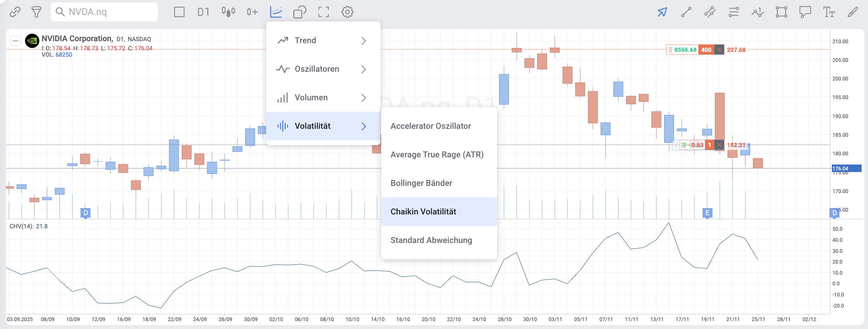The height and width of the screenshot is (329, 868).
Task: Click the Volumen bars icon
Action: [x=282, y=98]
